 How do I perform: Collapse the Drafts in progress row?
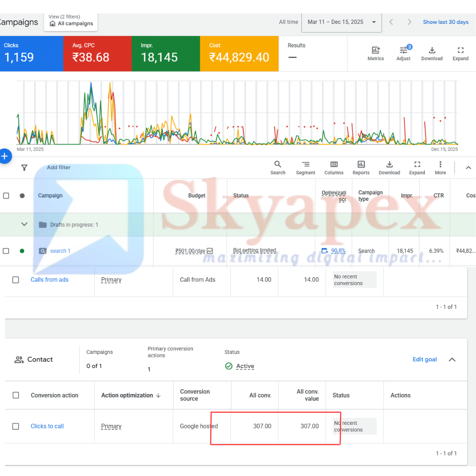(24, 224)
